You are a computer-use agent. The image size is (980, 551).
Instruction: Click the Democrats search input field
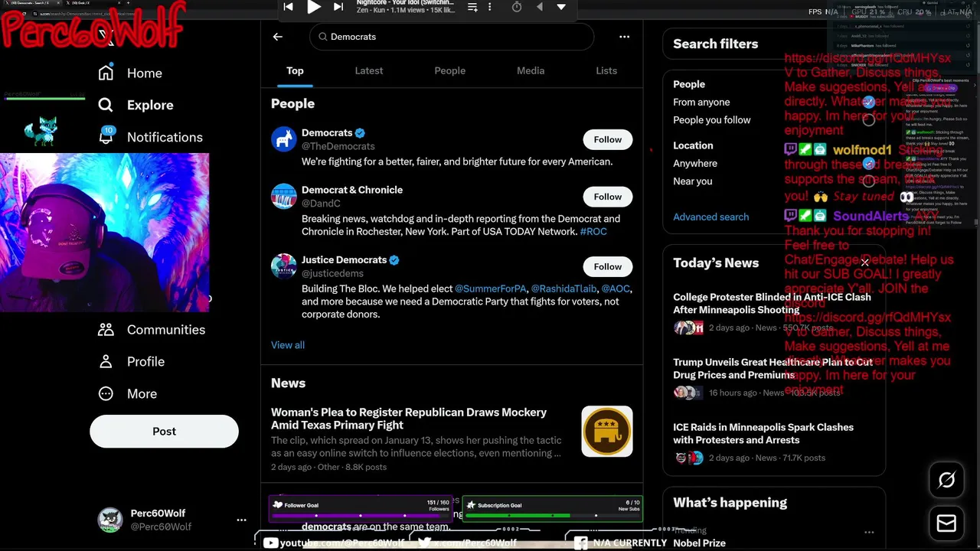click(x=452, y=37)
